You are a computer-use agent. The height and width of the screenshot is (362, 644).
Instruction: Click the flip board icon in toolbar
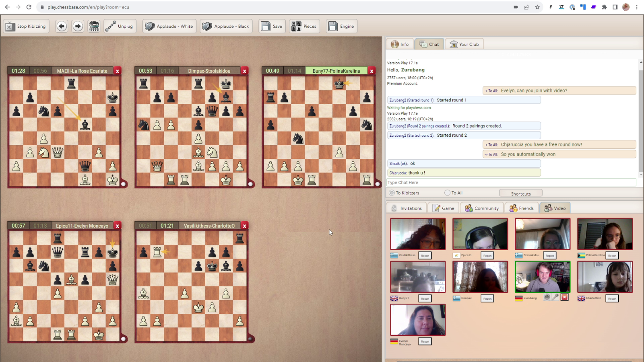(94, 26)
